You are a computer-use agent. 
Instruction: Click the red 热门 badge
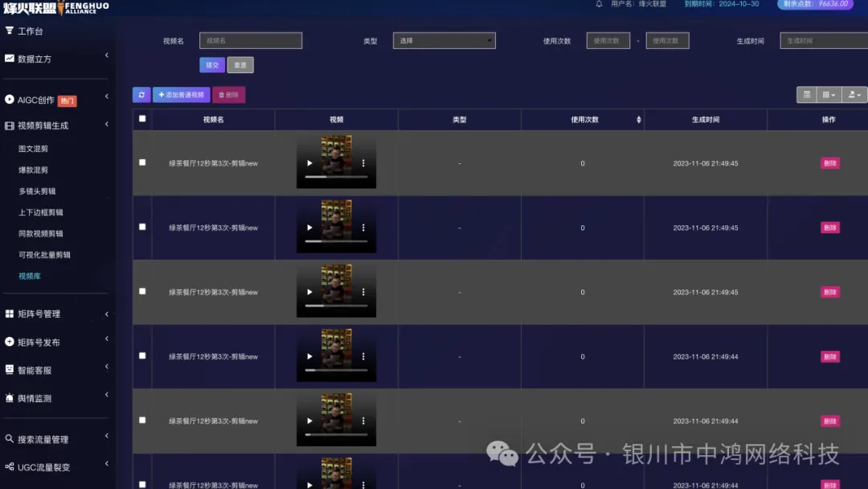pos(67,101)
